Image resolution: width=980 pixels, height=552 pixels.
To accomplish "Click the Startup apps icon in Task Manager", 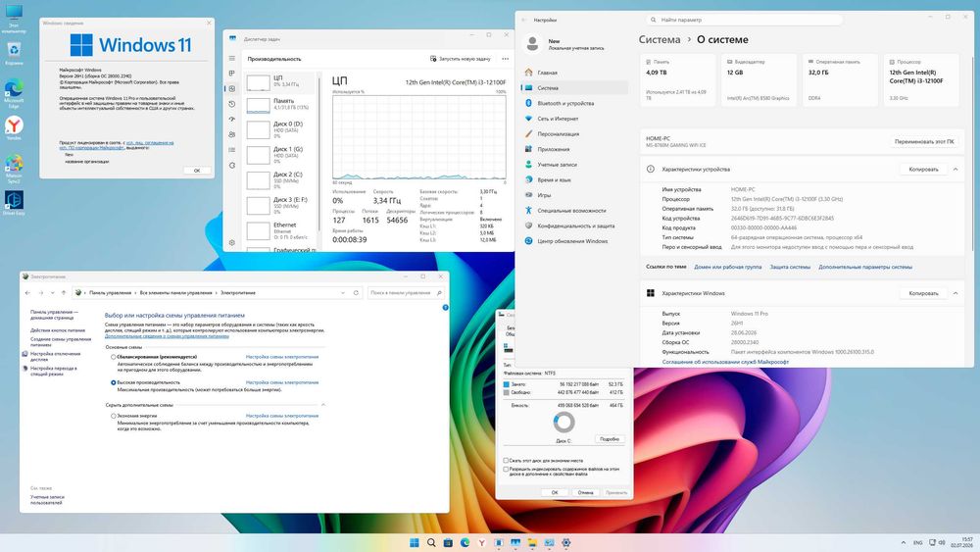I will 232,119.
